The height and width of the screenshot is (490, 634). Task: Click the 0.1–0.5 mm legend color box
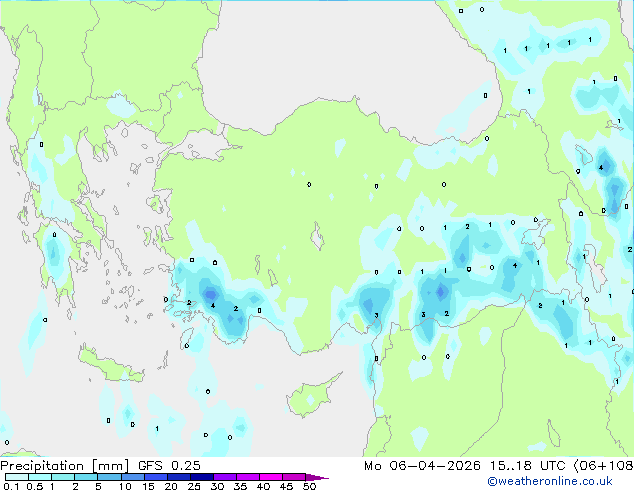pos(17,477)
